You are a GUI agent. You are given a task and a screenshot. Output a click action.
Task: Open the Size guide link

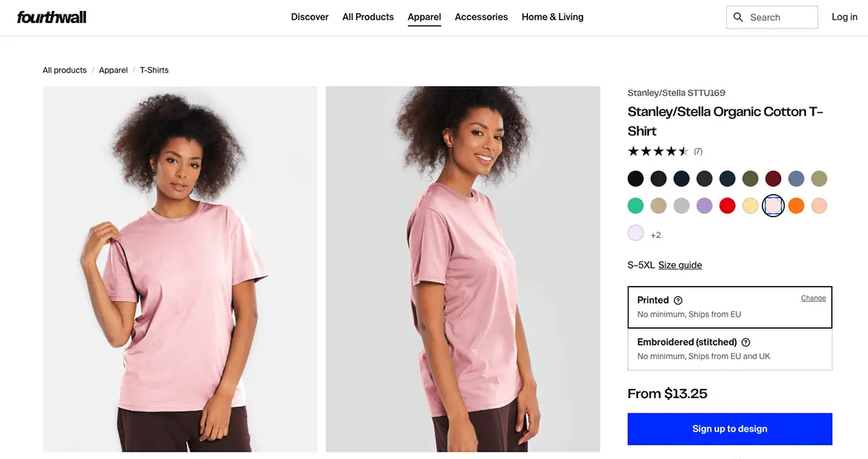tap(680, 265)
